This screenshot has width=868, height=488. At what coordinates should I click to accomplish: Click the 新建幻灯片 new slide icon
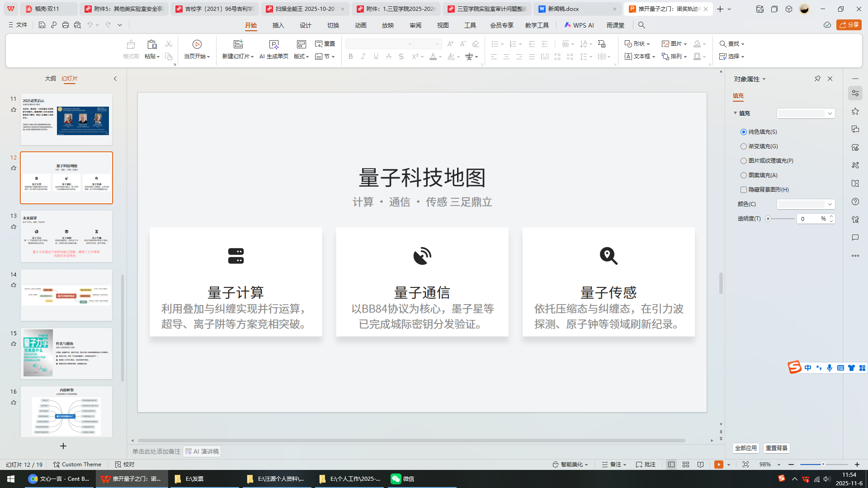(238, 44)
